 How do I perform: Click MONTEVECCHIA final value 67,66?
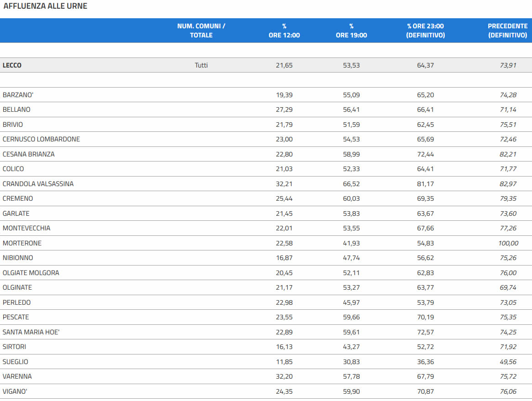(426, 228)
